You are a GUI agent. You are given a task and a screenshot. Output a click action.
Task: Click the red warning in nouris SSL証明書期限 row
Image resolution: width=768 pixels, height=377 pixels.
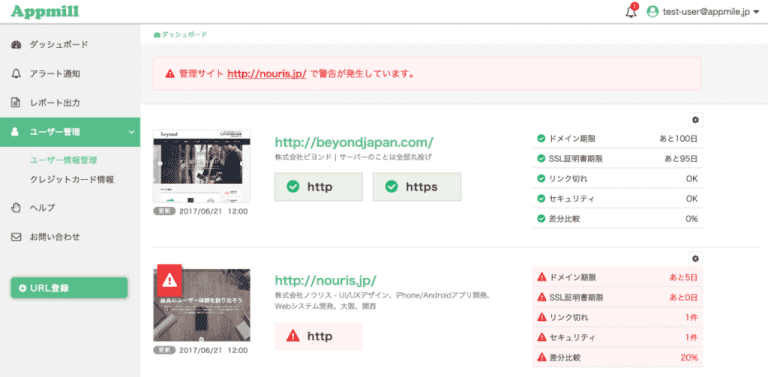542,297
